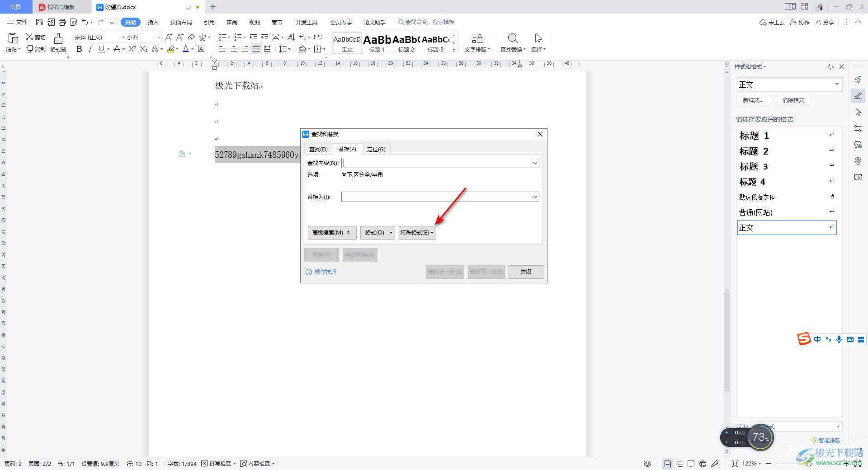Click Close (关闭) button in Find and Replace dialog
868x470 pixels.
(526, 272)
